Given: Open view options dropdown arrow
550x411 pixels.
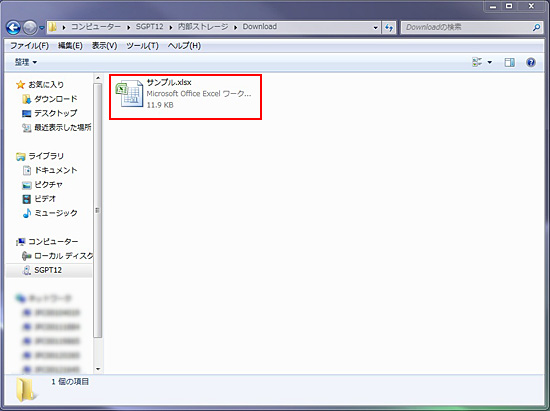Looking at the screenshot, I should (x=490, y=62).
